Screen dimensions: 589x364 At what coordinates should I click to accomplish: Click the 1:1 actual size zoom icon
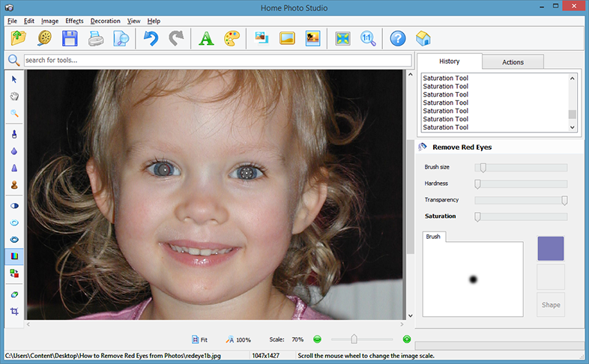368,38
